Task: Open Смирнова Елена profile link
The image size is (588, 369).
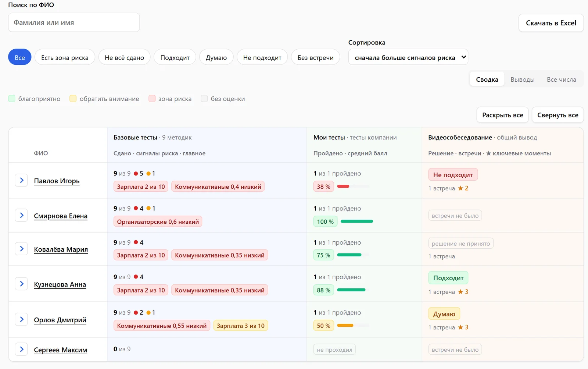Action: pyautogui.click(x=61, y=216)
